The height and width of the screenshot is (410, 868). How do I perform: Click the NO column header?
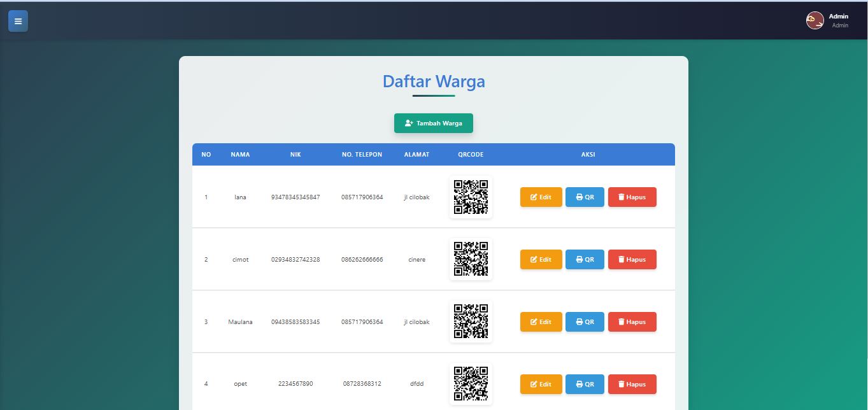[206, 155]
